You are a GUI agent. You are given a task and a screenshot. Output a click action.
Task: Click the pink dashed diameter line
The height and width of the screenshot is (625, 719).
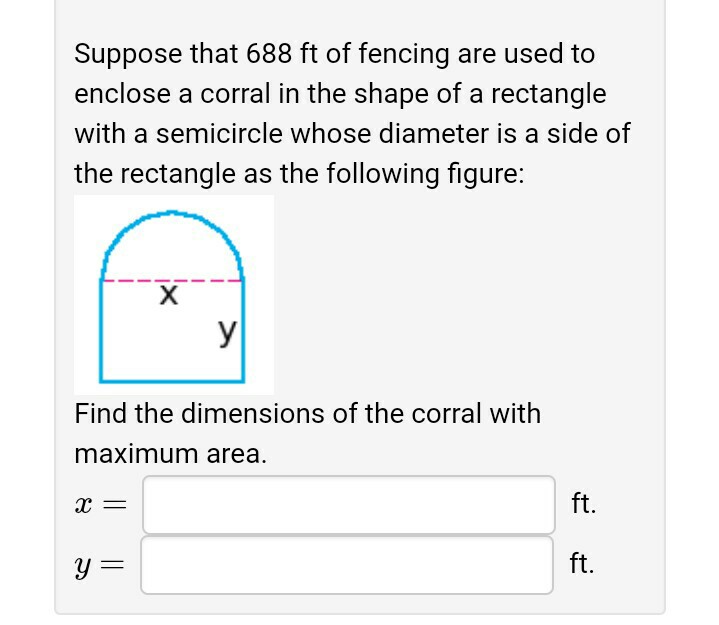point(172,281)
